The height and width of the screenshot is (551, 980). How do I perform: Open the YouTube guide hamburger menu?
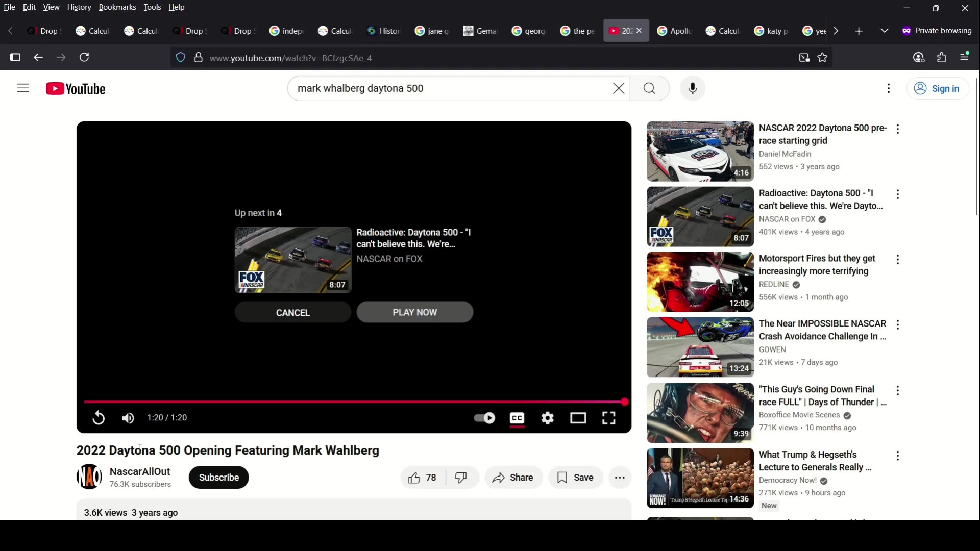pos(23,89)
